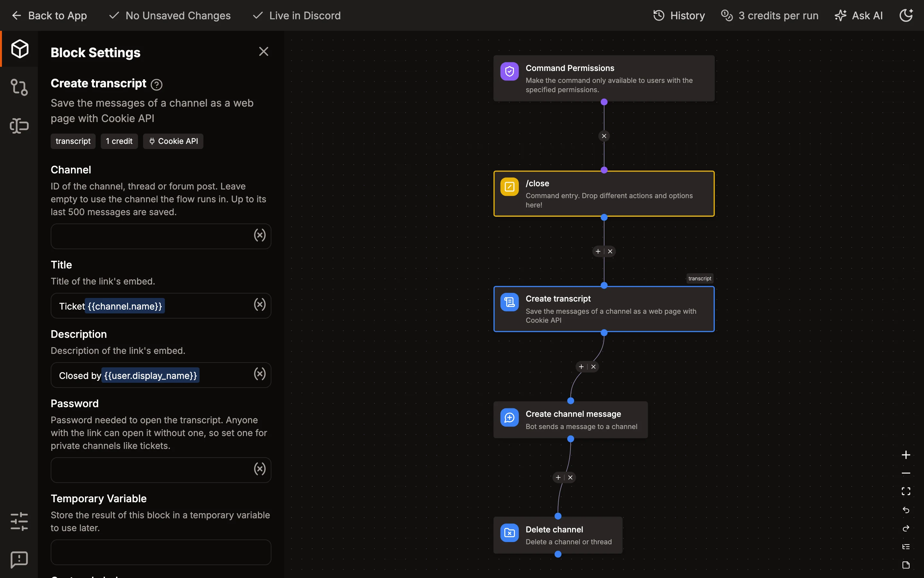The height and width of the screenshot is (578, 924).
Task: Select the /close command block
Action: coord(604,194)
